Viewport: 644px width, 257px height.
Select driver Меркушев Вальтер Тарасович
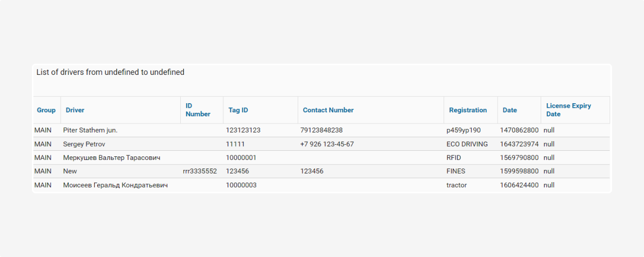pyautogui.click(x=111, y=158)
